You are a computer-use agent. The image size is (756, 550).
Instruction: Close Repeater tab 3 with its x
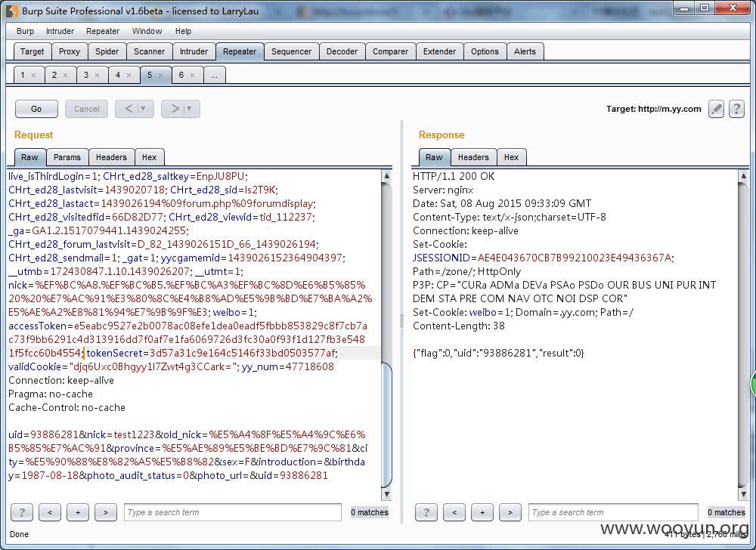(x=97, y=75)
